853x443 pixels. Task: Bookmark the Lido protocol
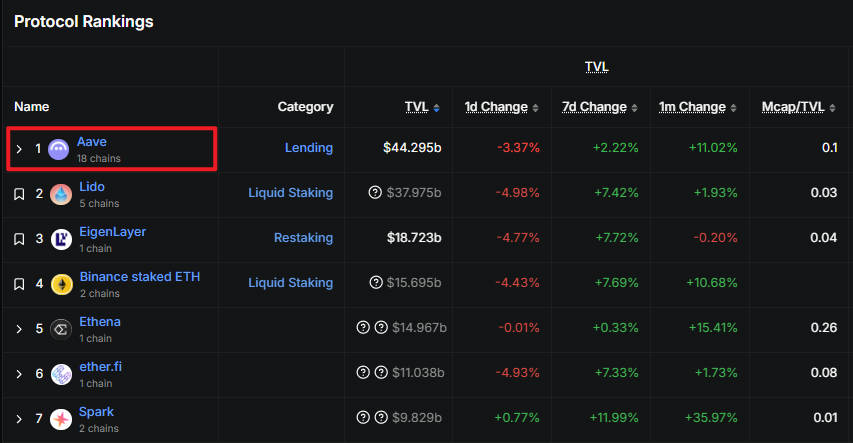(x=18, y=194)
